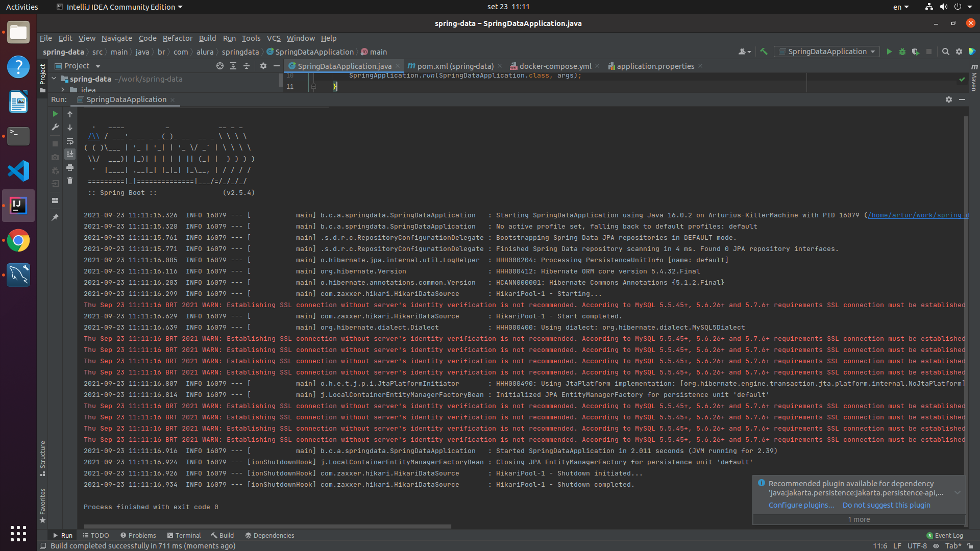Toggle Structure tool window side button
The width and height of the screenshot is (980, 551).
click(x=43, y=458)
